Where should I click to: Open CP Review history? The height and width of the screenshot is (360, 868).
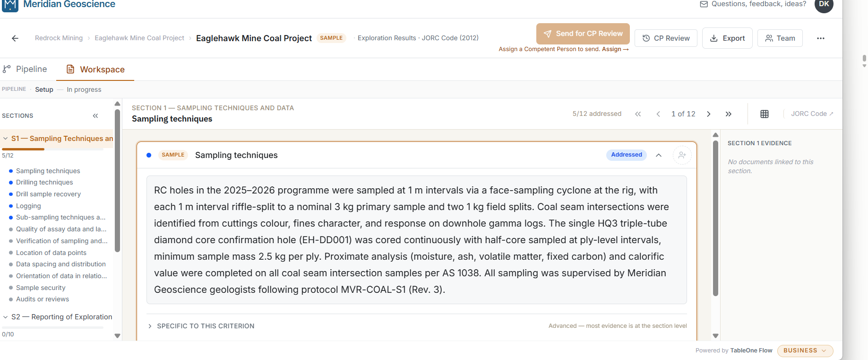pyautogui.click(x=666, y=38)
